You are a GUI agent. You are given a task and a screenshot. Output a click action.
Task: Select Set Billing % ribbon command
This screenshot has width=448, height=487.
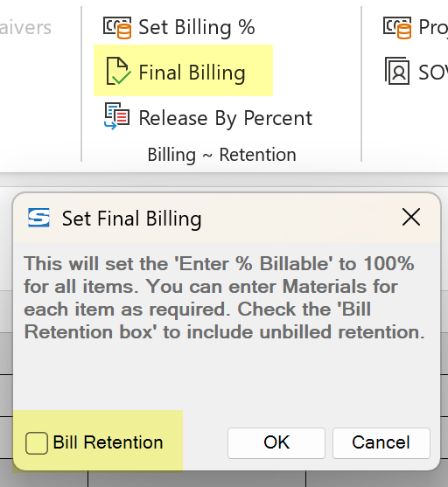[x=179, y=28]
